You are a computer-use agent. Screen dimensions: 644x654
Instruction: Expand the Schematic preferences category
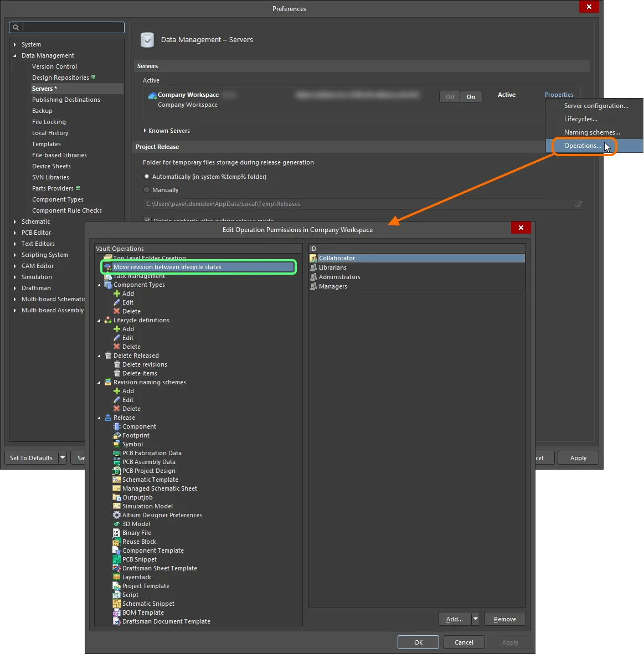(x=15, y=222)
